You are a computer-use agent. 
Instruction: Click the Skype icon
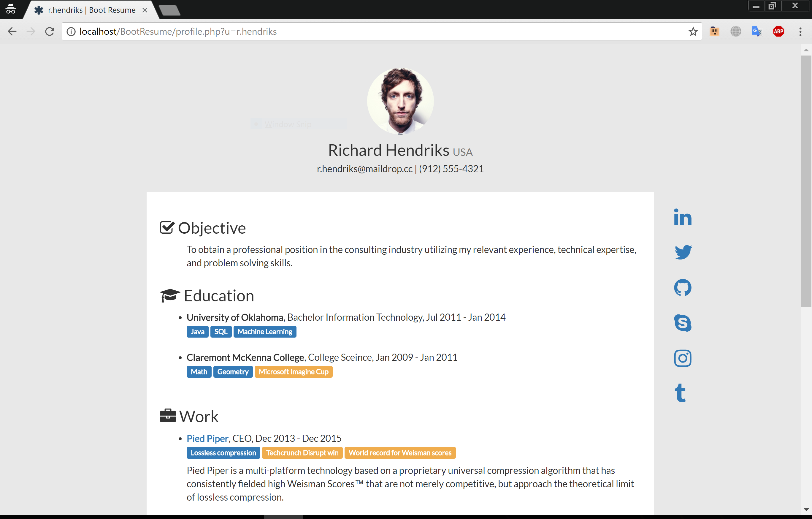(x=683, y=323)
